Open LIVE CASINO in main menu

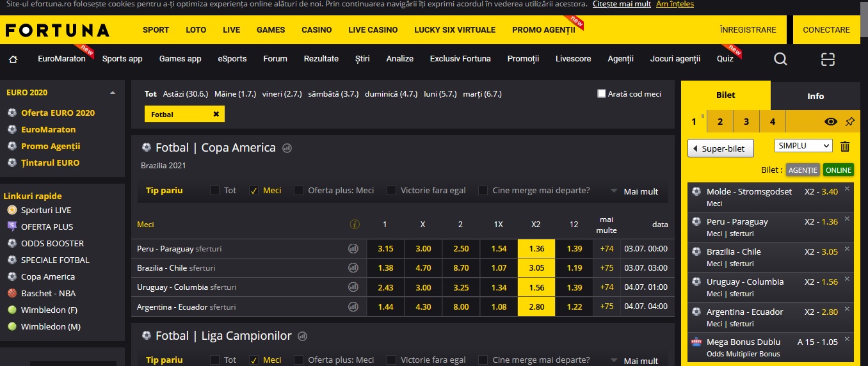373,29
